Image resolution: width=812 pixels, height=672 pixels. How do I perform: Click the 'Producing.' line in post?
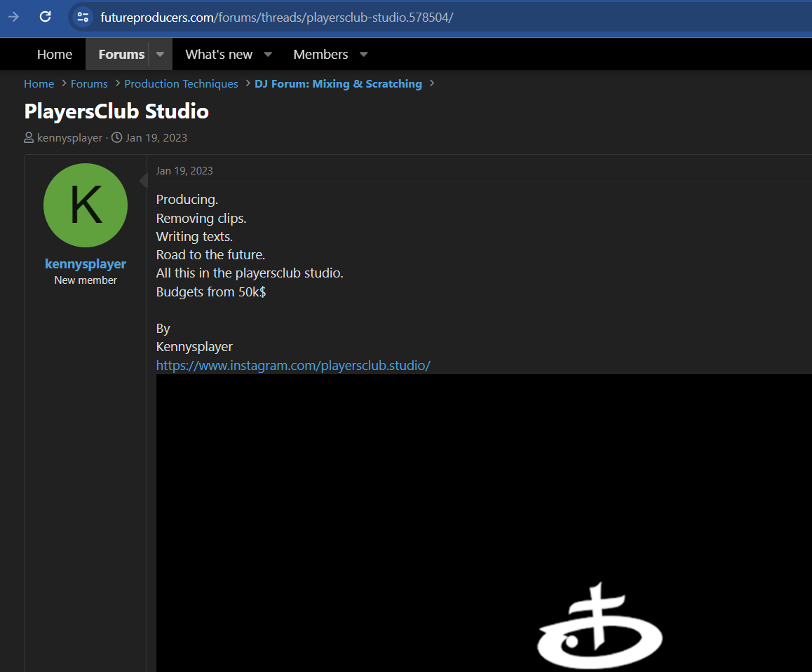[x=187, y=200]
